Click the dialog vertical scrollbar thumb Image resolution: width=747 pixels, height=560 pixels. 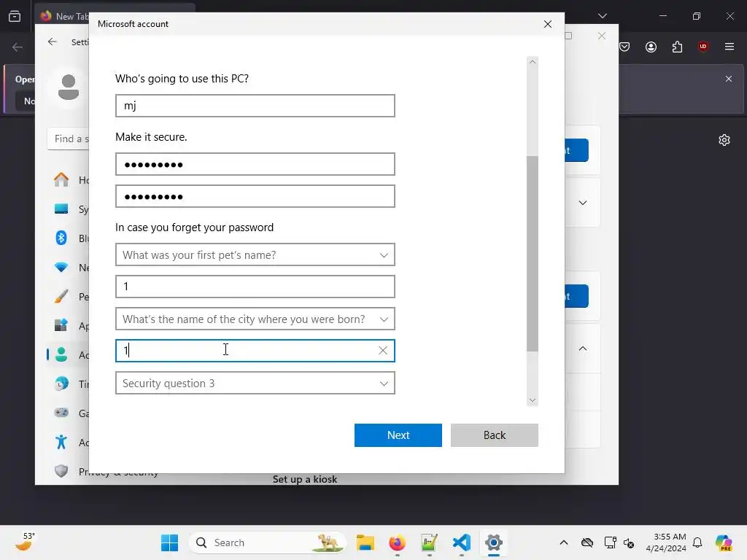click(532, 253)
